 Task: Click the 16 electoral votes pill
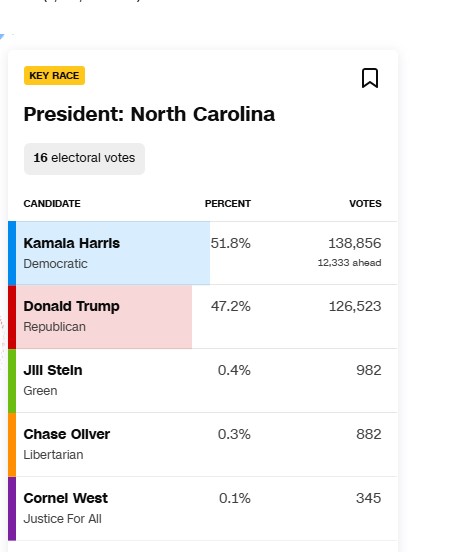[x=84, y=158]
